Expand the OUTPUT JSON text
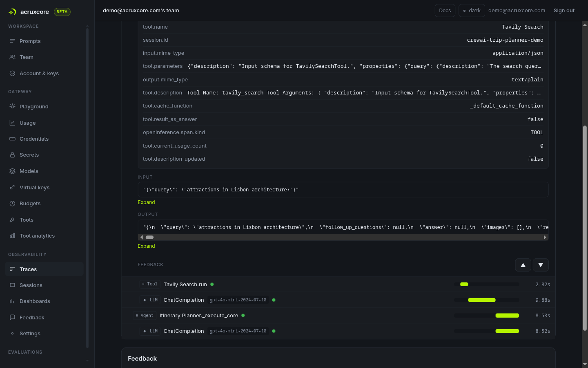The width and height of the screenshot is (588, 368). click(x=146, y=246)
